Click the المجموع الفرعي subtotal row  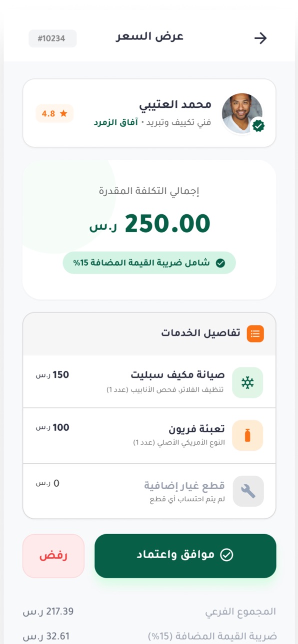pos(149,612)
